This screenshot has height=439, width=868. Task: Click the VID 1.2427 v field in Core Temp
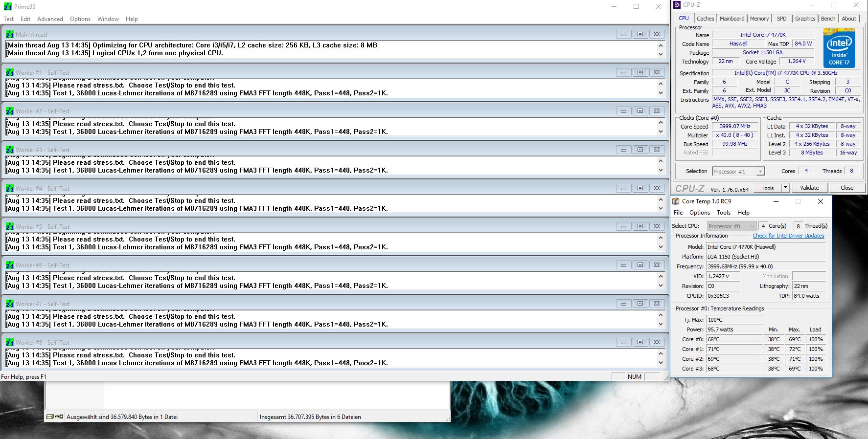pos(723,276)
